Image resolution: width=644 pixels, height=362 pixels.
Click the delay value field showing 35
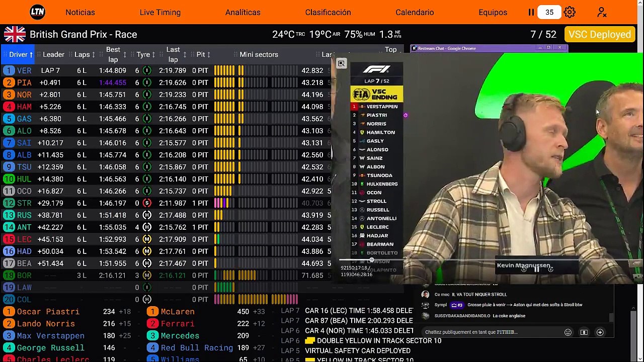pyautogui.click(x=549, y=12)
